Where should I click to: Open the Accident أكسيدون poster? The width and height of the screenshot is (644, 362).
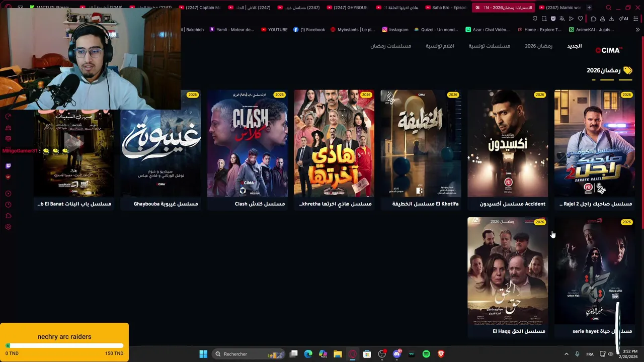click(x=508, y=143)
